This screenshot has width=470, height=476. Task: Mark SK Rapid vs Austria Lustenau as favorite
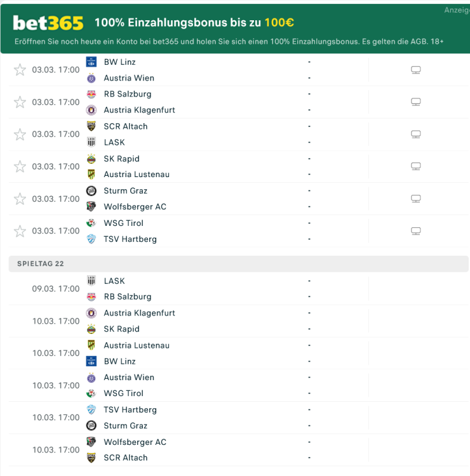[20, 166]
